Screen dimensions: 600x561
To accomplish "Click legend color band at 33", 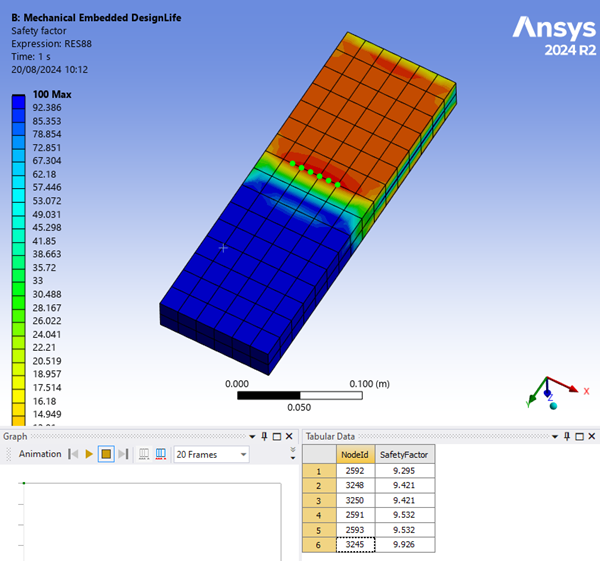I will tap(18, 287).
